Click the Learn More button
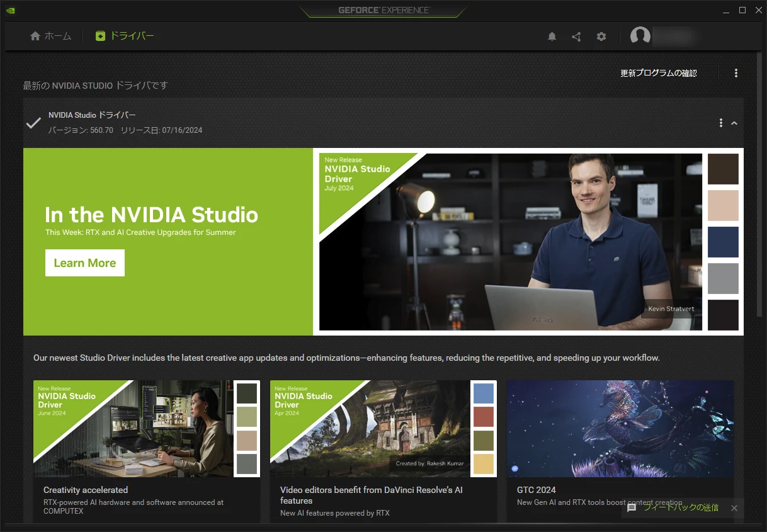This screenshot has width=767, height=532. [85, 263]
